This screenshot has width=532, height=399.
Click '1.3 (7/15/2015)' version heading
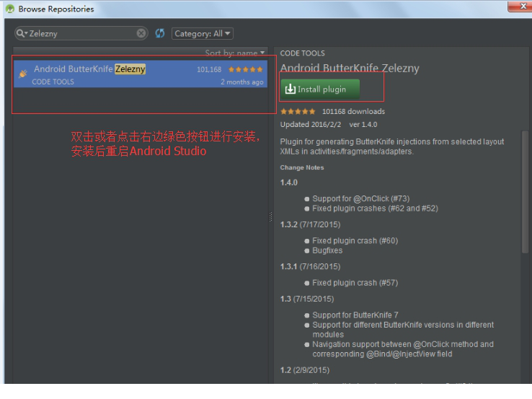307,299
